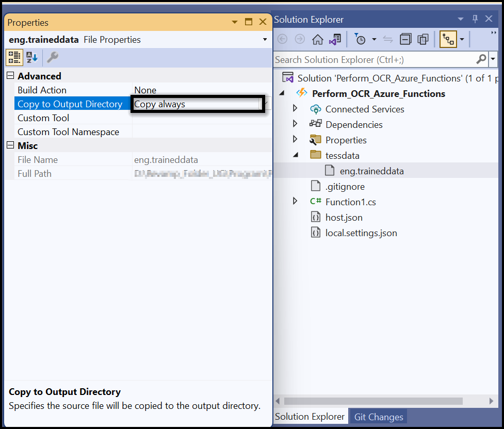Open Property Pages via the wrench icon
The width and height of the screenshot is (504, 429).
click(x=52, y=58)
